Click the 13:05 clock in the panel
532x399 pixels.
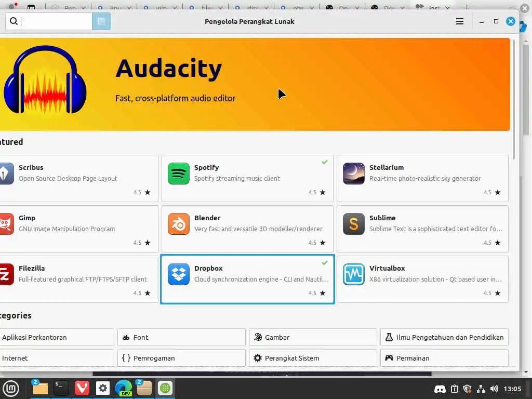(512, 389)
